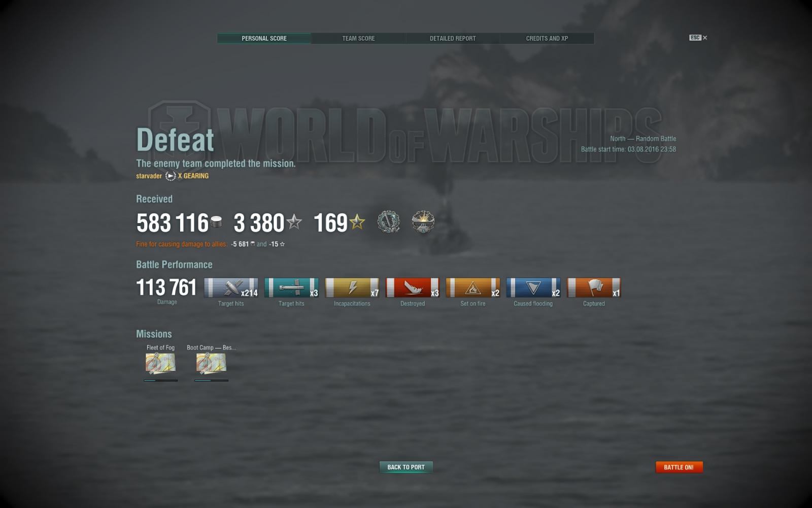Select the Personal Score tab

coord(264,38)
